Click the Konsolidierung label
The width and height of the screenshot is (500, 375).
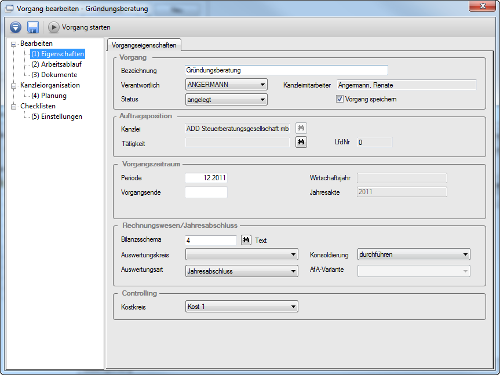coord(329,255)
